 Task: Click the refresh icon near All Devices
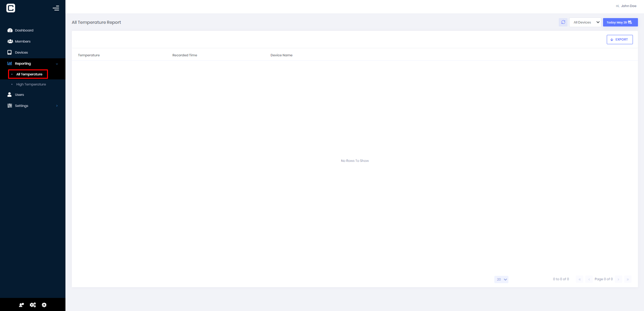(563, 22)
